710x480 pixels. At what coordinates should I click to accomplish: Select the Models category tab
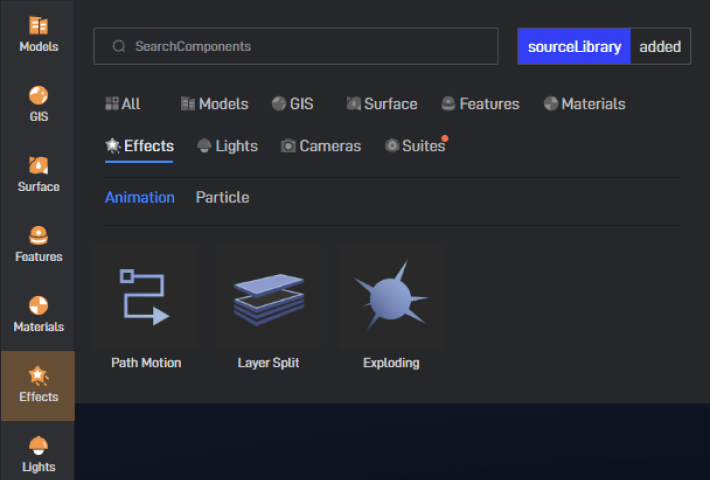[x=214, y=104]
